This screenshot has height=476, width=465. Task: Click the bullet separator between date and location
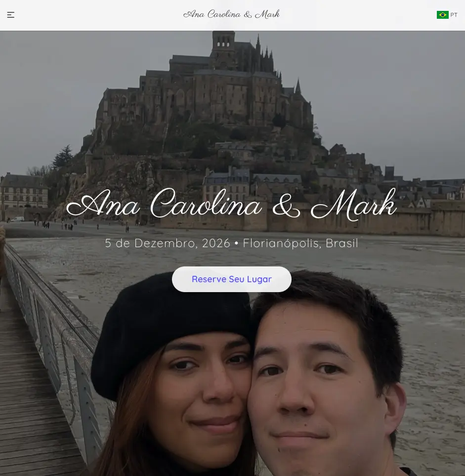pos(236,243)
